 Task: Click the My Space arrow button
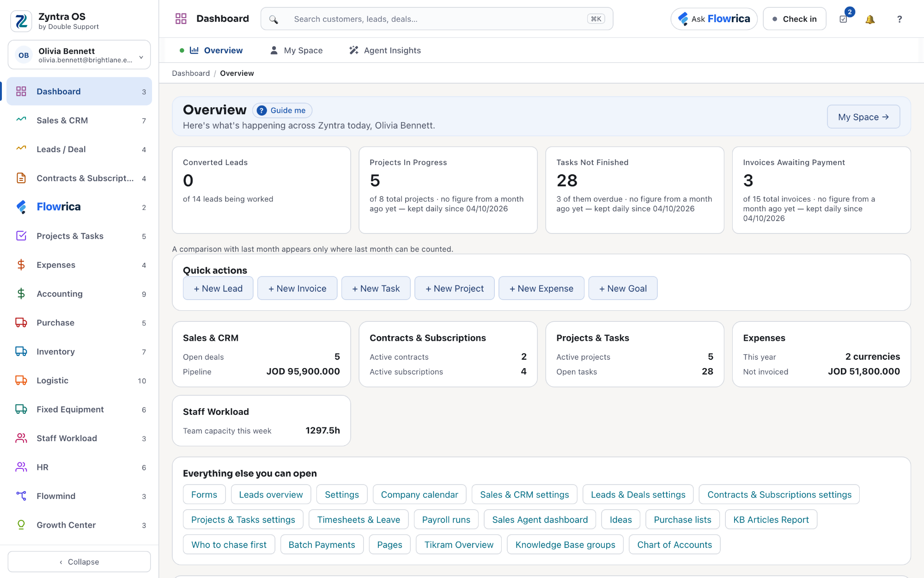[x=863, y=117]
